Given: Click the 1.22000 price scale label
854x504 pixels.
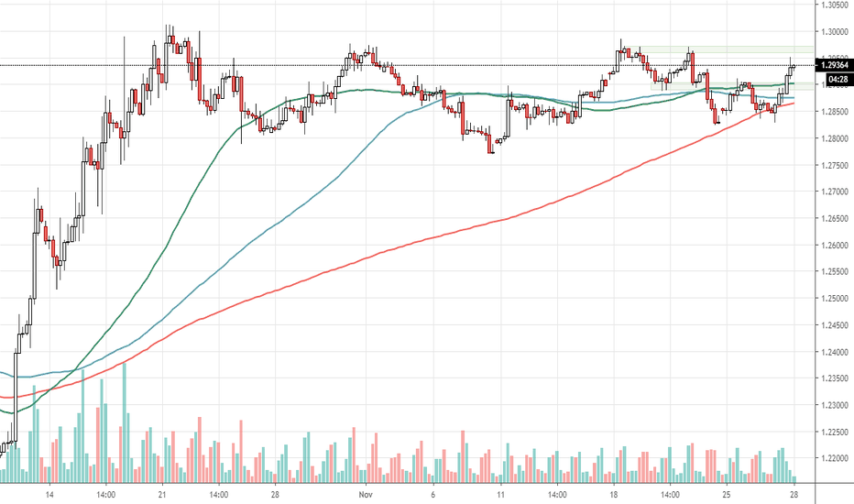Looking at the screenshot, I should (x=834, y=459).
